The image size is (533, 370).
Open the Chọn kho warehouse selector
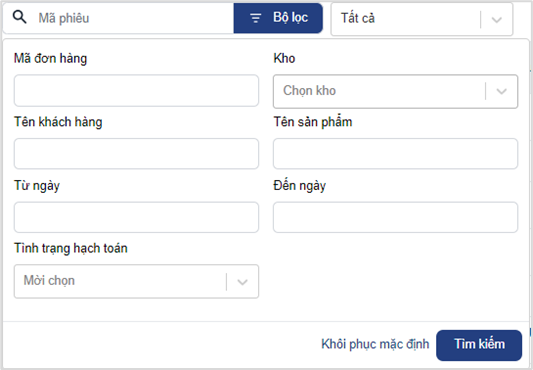395,91
